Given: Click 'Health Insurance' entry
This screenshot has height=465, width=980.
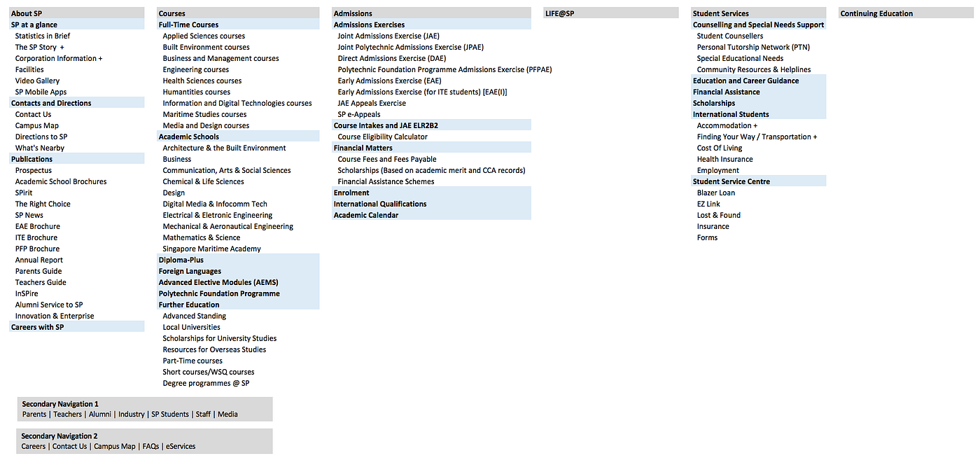Looking at the screenshot, I should click(725, 159).
